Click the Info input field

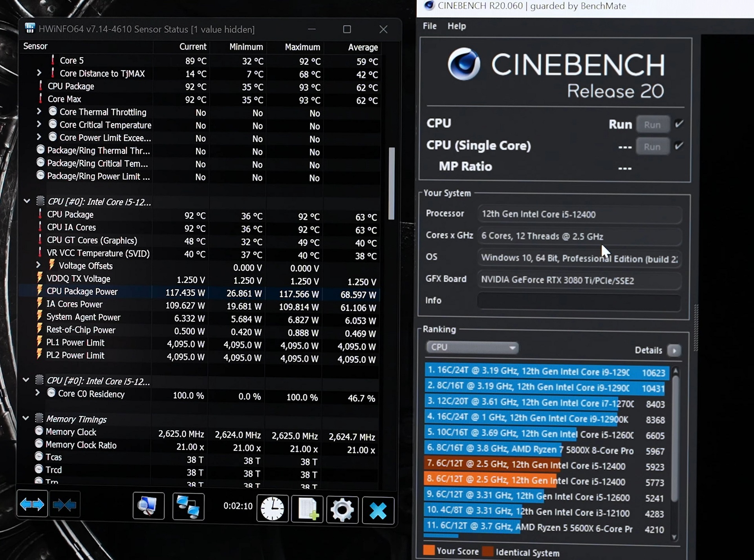pyautogui.click(x=579, y=301)
